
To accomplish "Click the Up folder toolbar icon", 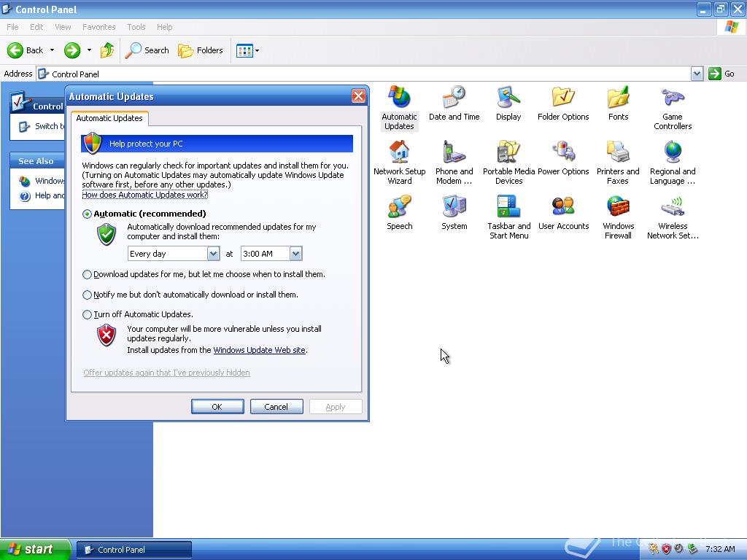I will coord(107,50).
